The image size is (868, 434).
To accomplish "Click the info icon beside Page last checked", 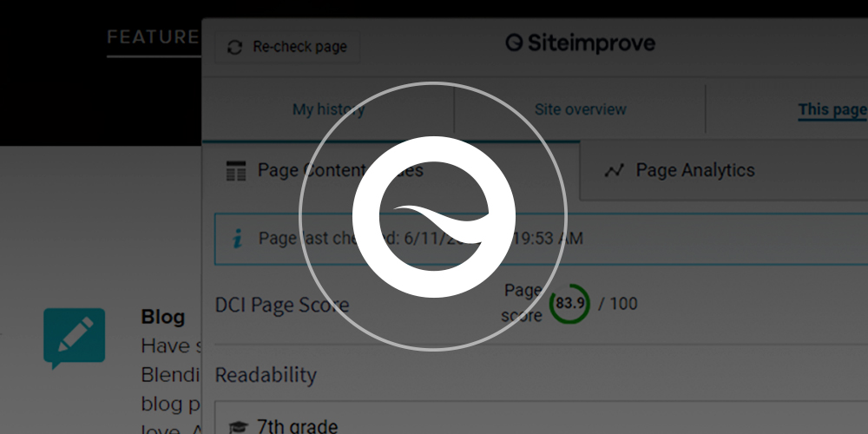I will (238, 240).
